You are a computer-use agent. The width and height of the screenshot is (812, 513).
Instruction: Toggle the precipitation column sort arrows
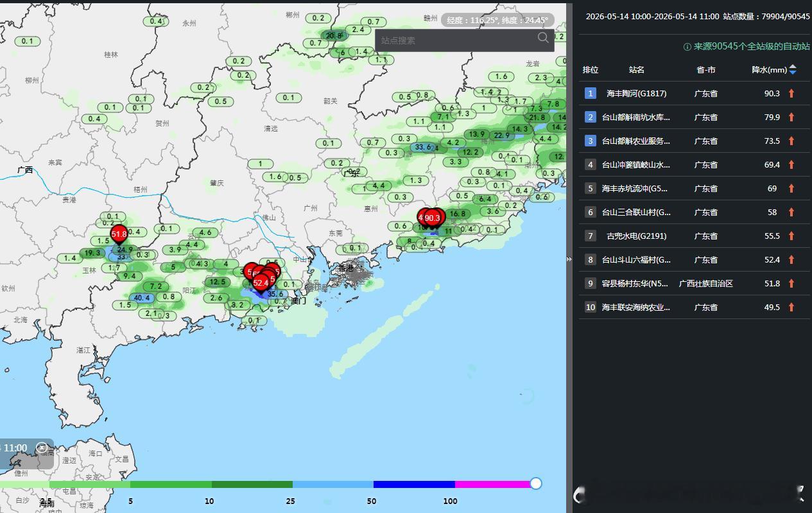click(793, 69)
